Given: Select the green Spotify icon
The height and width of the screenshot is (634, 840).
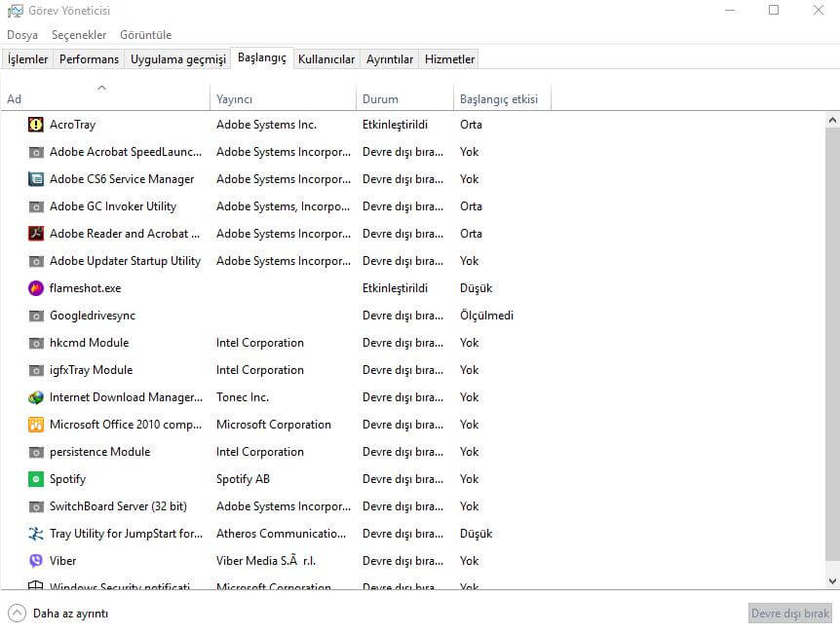Looking at the screenshot, I should click(35, 479).
